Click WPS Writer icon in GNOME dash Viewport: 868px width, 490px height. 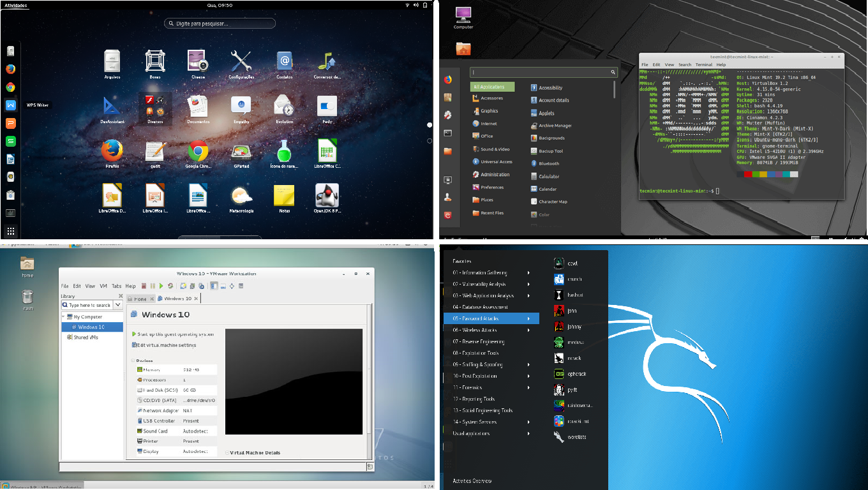point(11,105)
